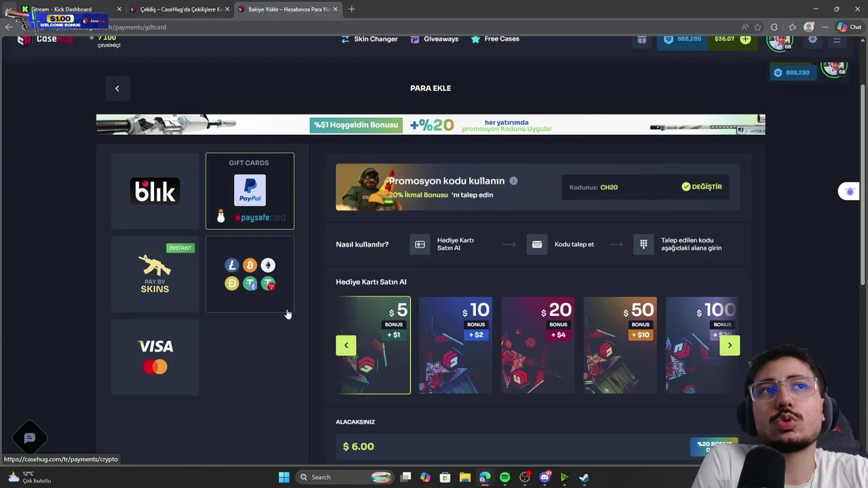Open browser extensions puzzle icon
The width and height of the screenshot is (868, 488).
pos(774,27)
